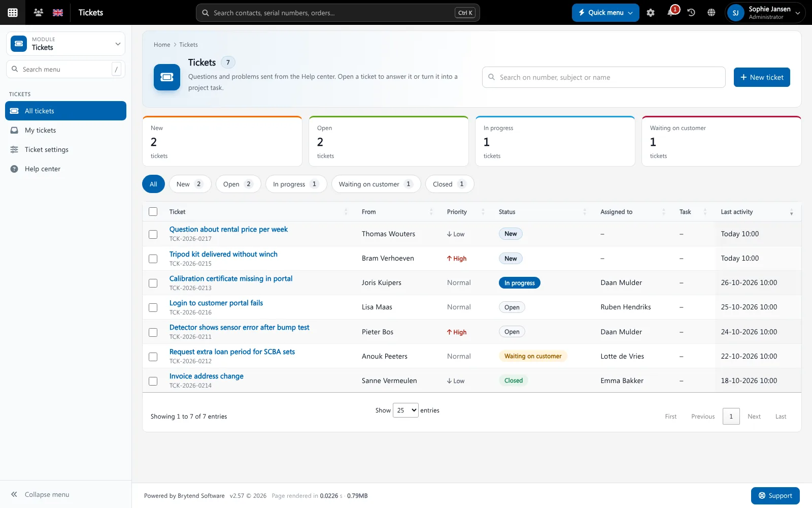This screenshot has height=508, width=812.
Task: Click the SJ user avatar
Action: 735,13
